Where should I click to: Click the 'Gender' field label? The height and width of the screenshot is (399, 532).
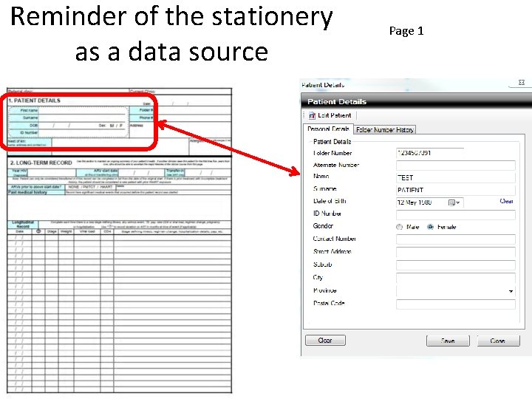pos(323,226)
